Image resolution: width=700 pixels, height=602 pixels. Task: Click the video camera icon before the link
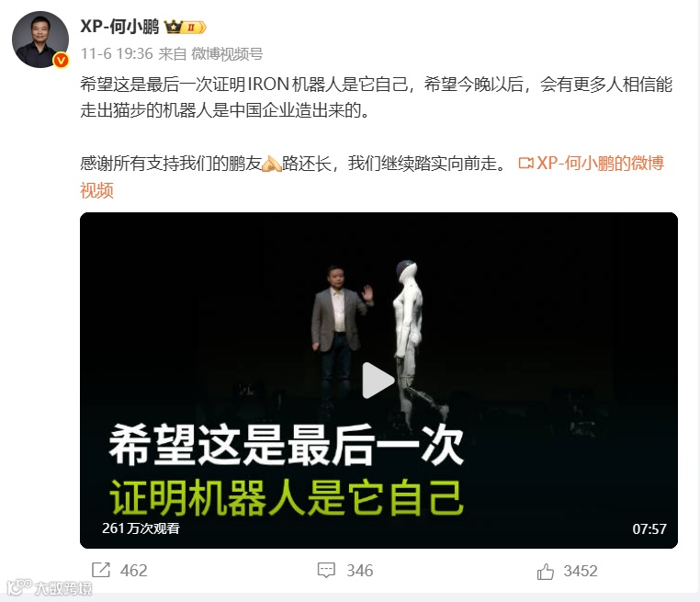click(x=525, y=163)
